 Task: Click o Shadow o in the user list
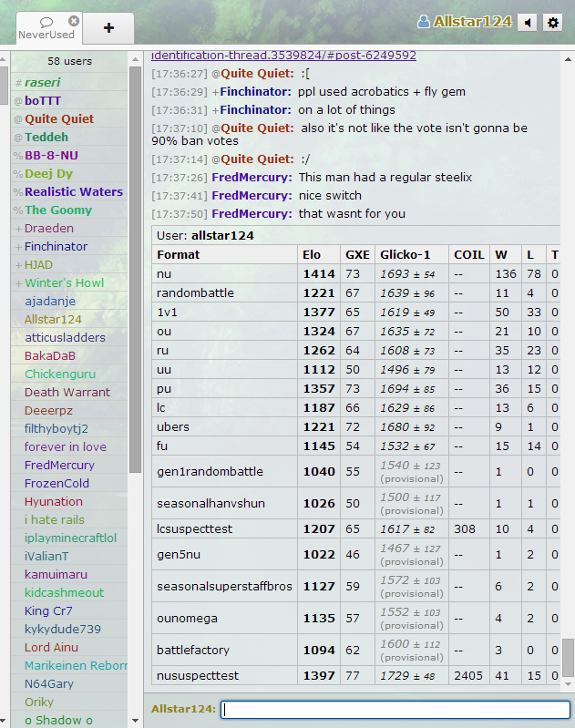[x=69, y=720]
